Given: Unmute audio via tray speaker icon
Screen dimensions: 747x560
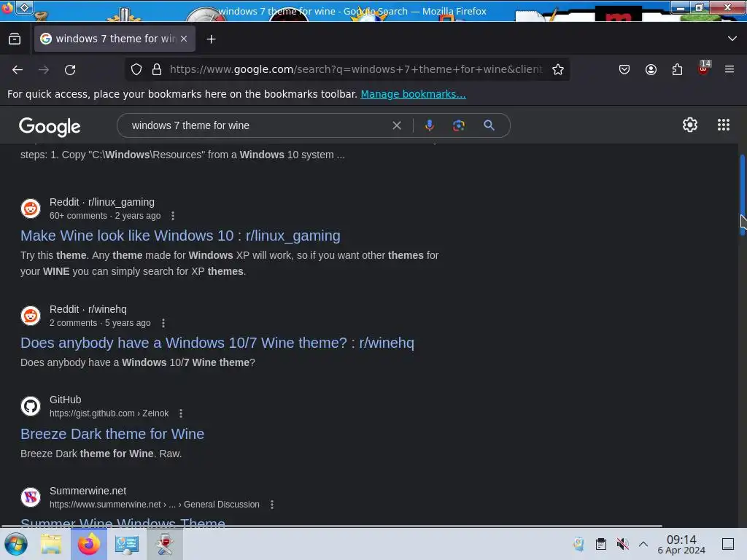Looking at the screenshot, I should (x=622, y=544).
